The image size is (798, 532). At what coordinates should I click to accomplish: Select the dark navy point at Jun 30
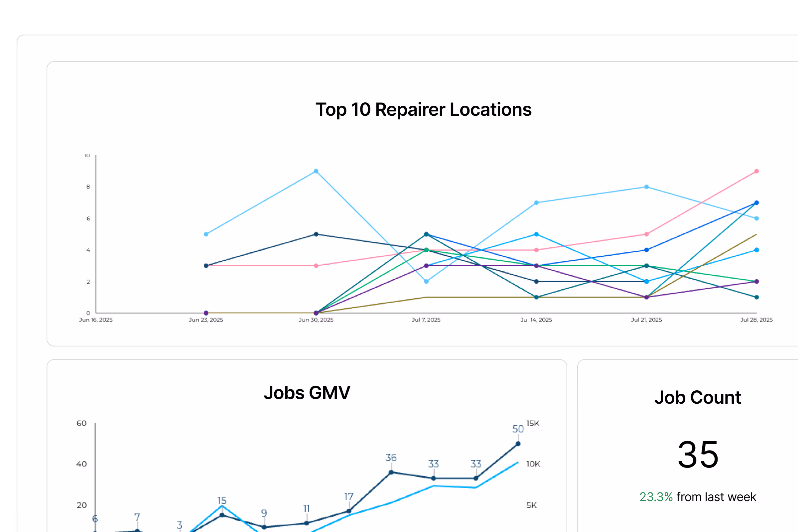coord(316,234)
